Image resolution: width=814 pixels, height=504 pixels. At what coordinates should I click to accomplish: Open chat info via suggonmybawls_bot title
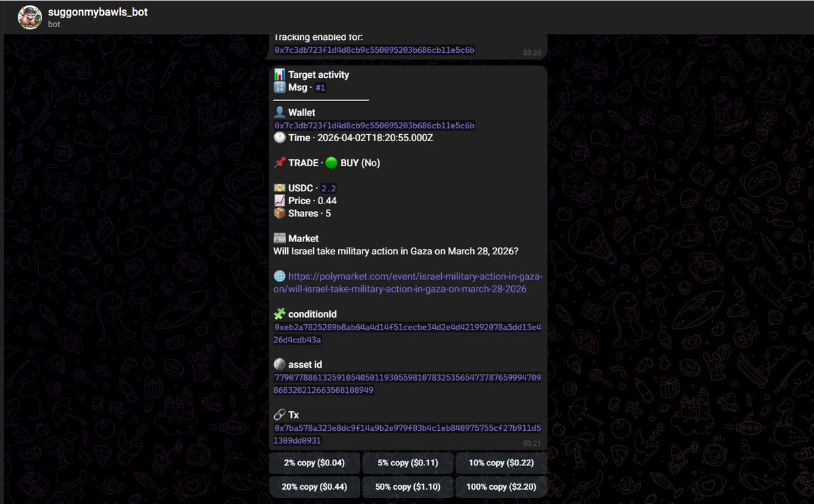point(98,12)
